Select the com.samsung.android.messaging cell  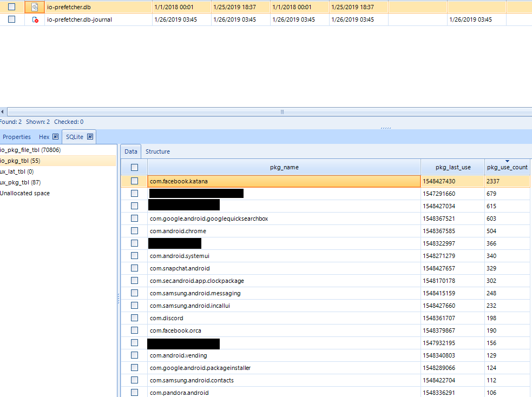[284, 293]
